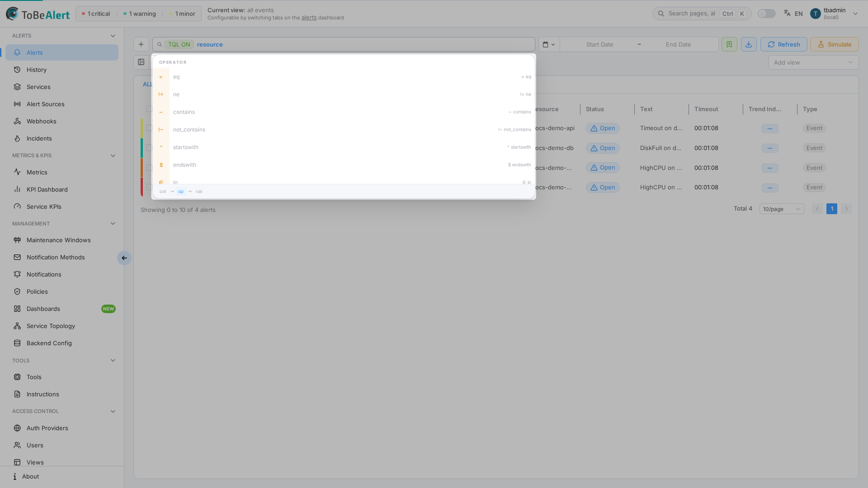Open Services from the sidebar
This screenshot has width=868, height=488.
pos(62,87)
